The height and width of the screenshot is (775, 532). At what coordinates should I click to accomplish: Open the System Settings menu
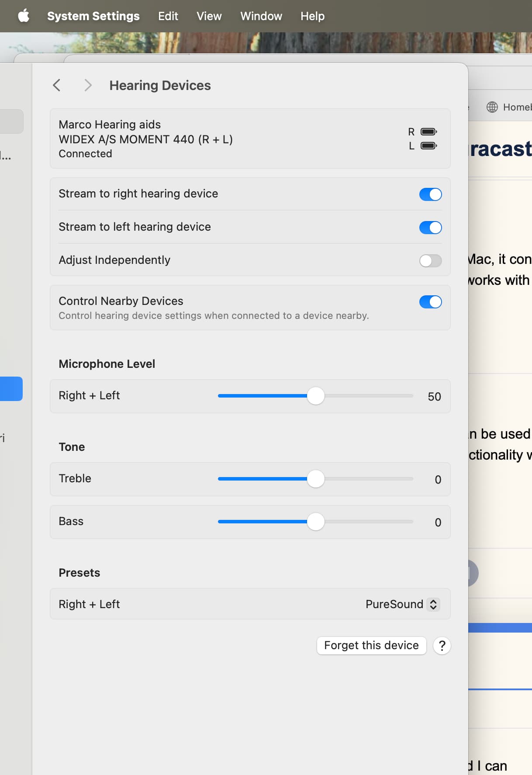pos(93,16)
